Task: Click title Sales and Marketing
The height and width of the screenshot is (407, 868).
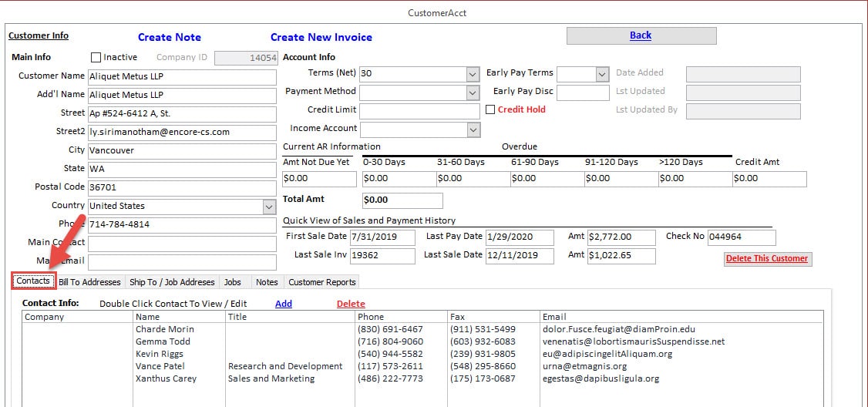Action: point(271,378)
